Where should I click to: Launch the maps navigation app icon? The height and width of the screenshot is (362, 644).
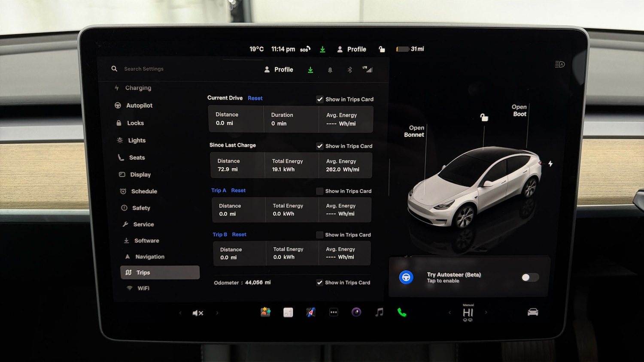point(311,312)
